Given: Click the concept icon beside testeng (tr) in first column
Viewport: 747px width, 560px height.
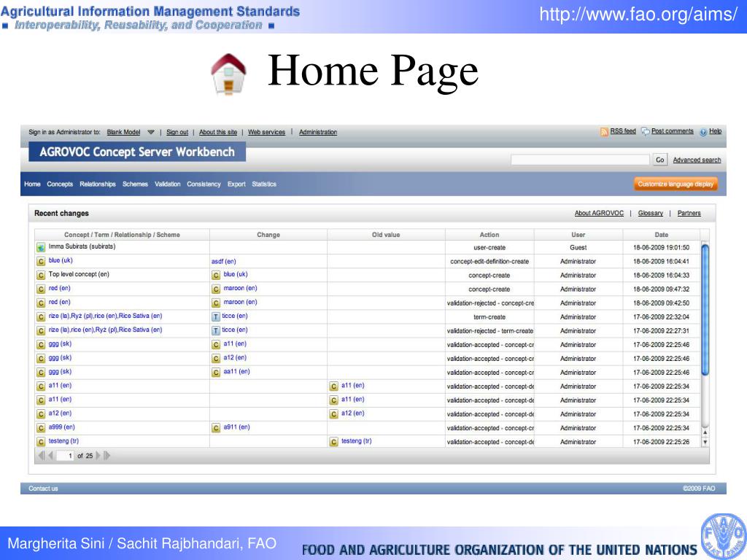Looking at the screenshot, I should pyautogui.click(x=41, y=442).
